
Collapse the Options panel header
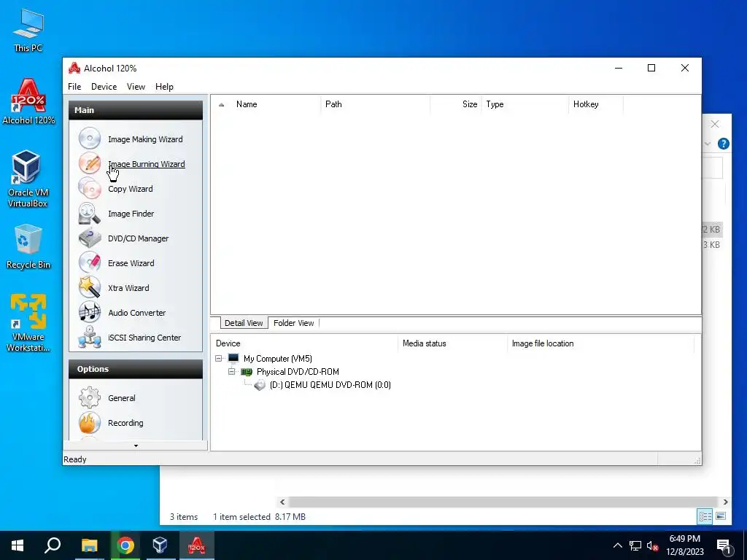[136, 369]
